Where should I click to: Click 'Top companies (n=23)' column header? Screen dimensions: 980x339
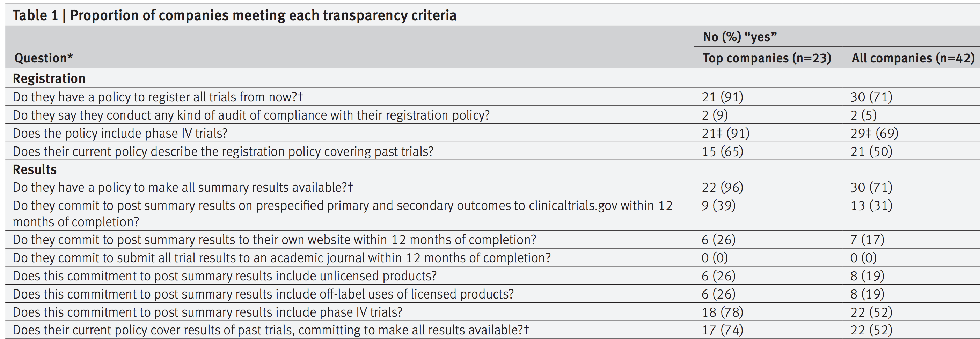point(767,58)
